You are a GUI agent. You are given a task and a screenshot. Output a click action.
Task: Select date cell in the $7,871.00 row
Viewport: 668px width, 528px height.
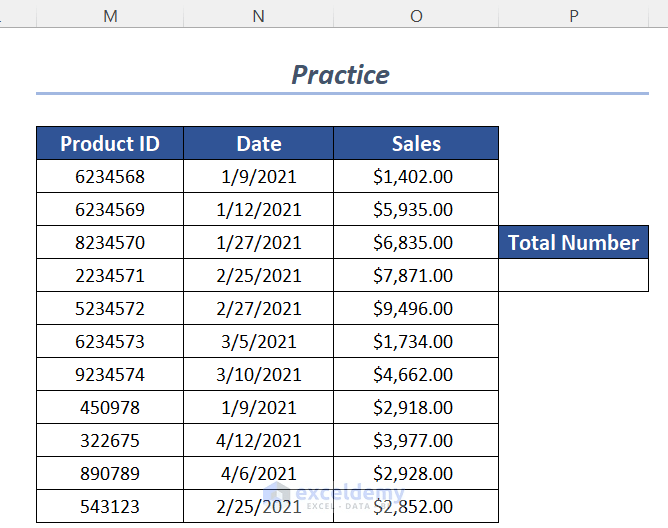coord(259,275)
